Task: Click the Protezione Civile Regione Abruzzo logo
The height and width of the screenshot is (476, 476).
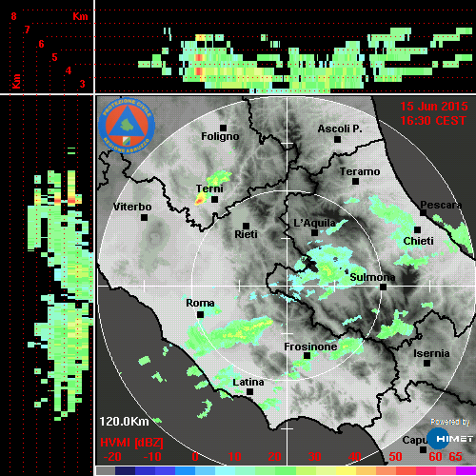Action: pyautogui.click(x=127, y=126)
